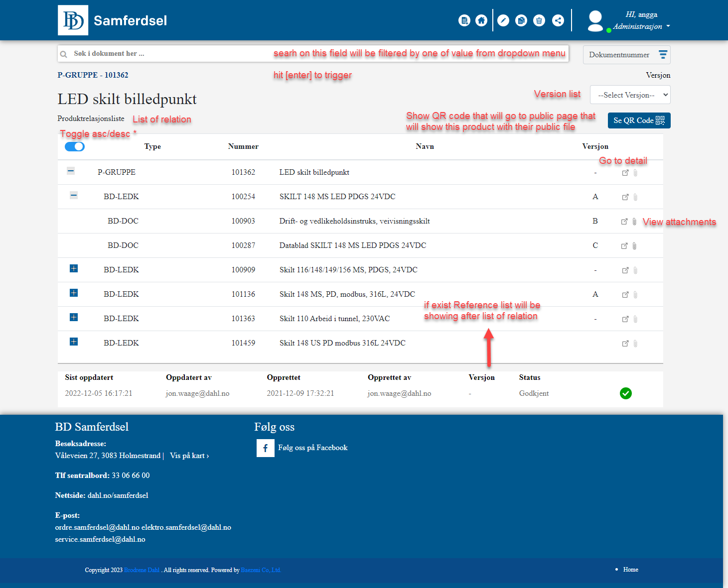The image size is (728, 588).
Task: Open the Vis på kart link
Action: (x=189, y=456)
